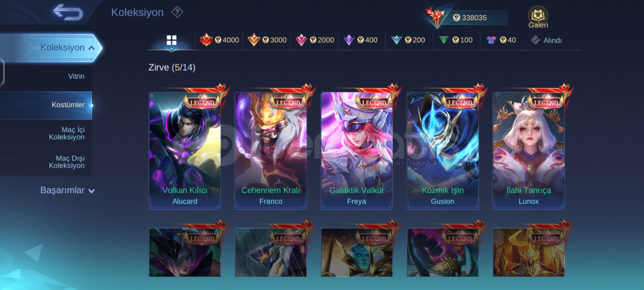Open the Alucard Volkan Kılıcı skin card

tap(185, 150)
